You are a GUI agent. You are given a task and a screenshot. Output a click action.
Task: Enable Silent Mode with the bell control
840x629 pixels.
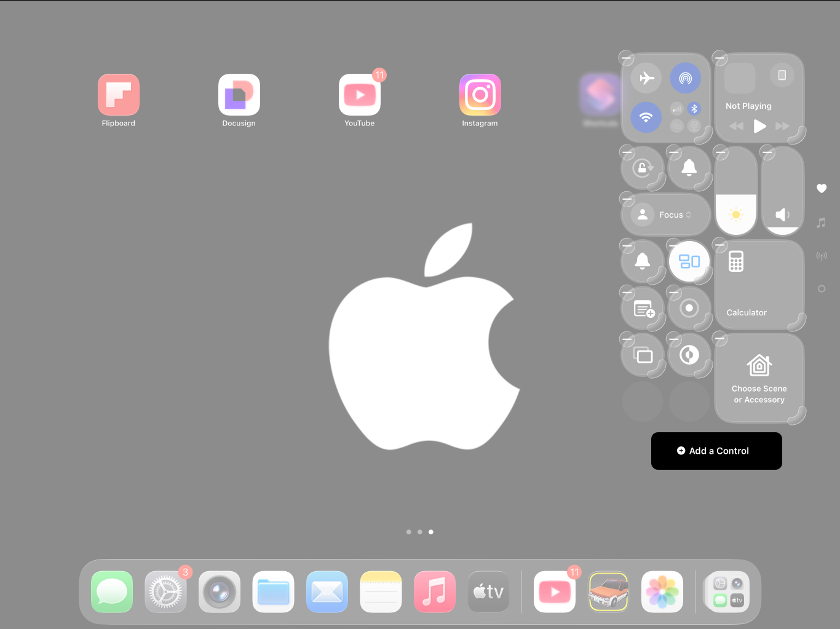click(x=689, y=168)
